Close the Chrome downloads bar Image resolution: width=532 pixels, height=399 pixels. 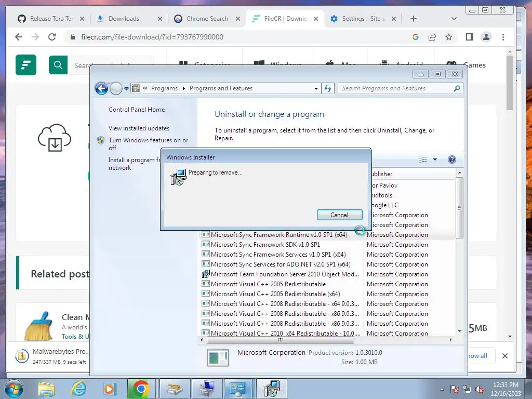tap(505, 356)
